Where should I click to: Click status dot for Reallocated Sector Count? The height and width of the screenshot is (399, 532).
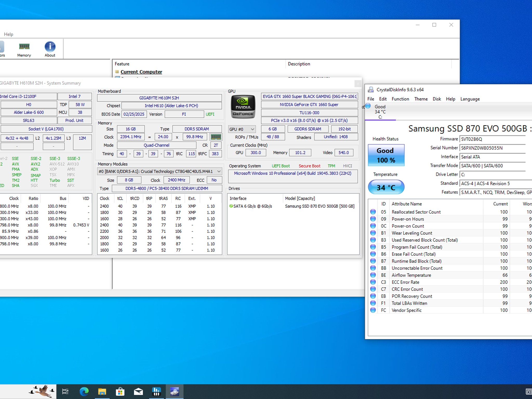click(x=373, y=212)
